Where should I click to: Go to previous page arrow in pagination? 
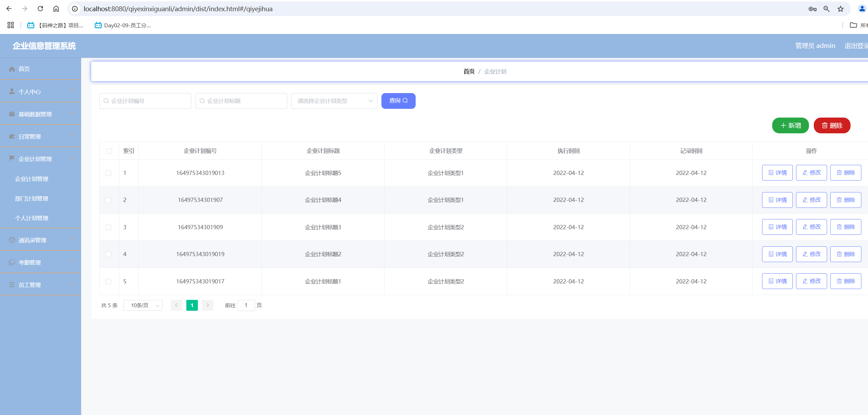176,305
